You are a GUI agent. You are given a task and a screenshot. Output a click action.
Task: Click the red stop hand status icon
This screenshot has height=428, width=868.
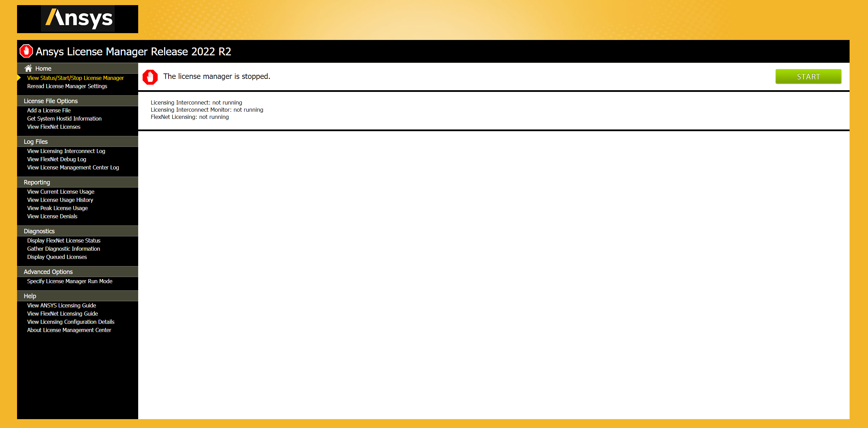tap(150, 77)
